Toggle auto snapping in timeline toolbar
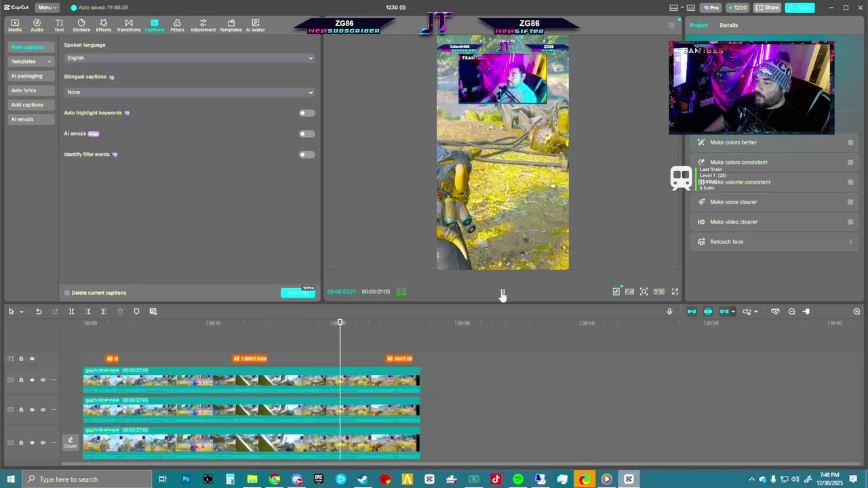The height and width of the screenshot is (488, 868). coord(708,311)
